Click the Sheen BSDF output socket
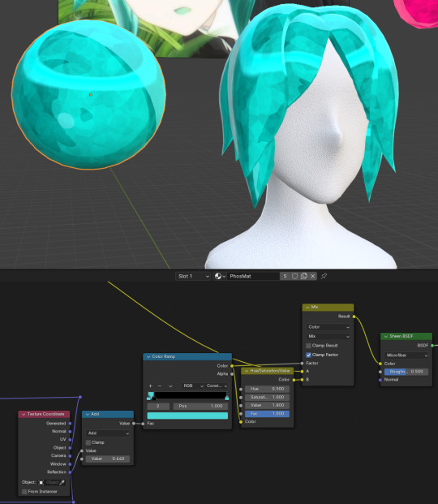This screenshot has height=504, width=438. [x=432, y=345]
